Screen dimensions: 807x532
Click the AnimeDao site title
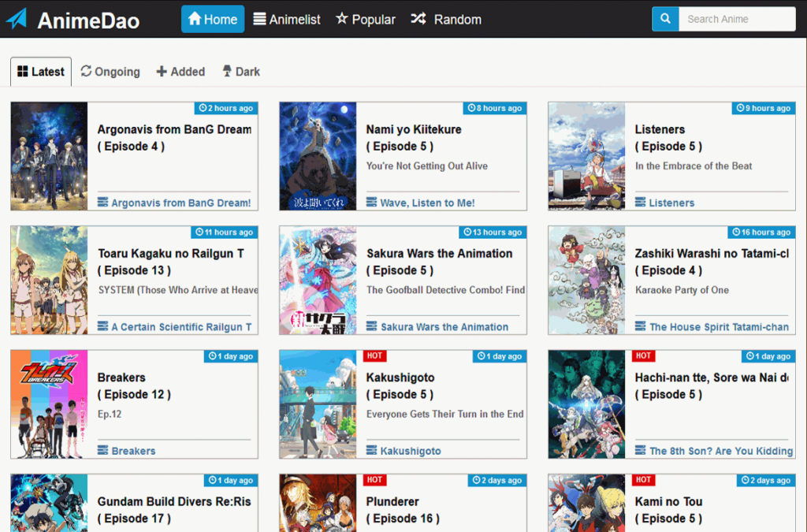click(x=88, y=20)
